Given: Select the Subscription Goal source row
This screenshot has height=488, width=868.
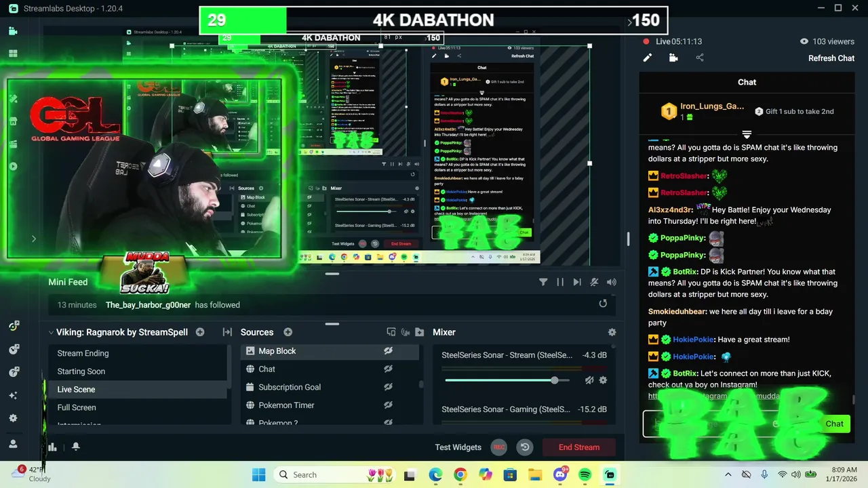Looking at the screenshot, I should point(329,387).
